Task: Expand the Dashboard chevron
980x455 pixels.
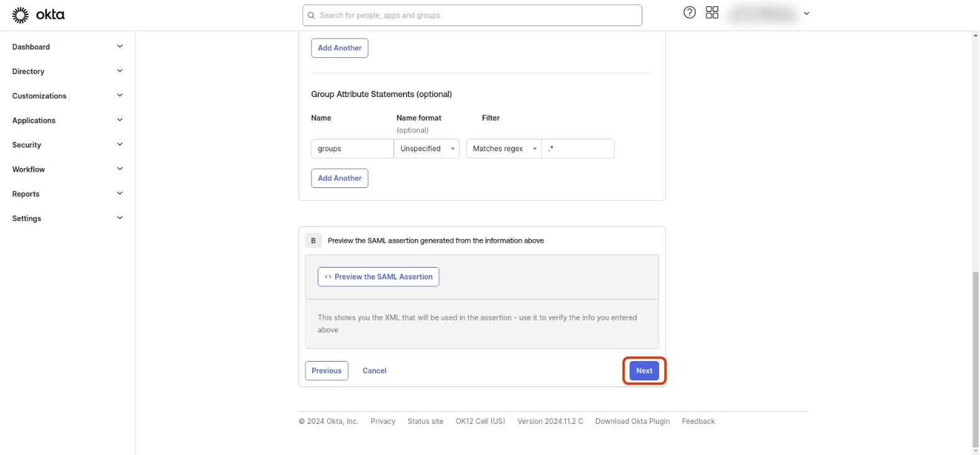Action: 120,46
